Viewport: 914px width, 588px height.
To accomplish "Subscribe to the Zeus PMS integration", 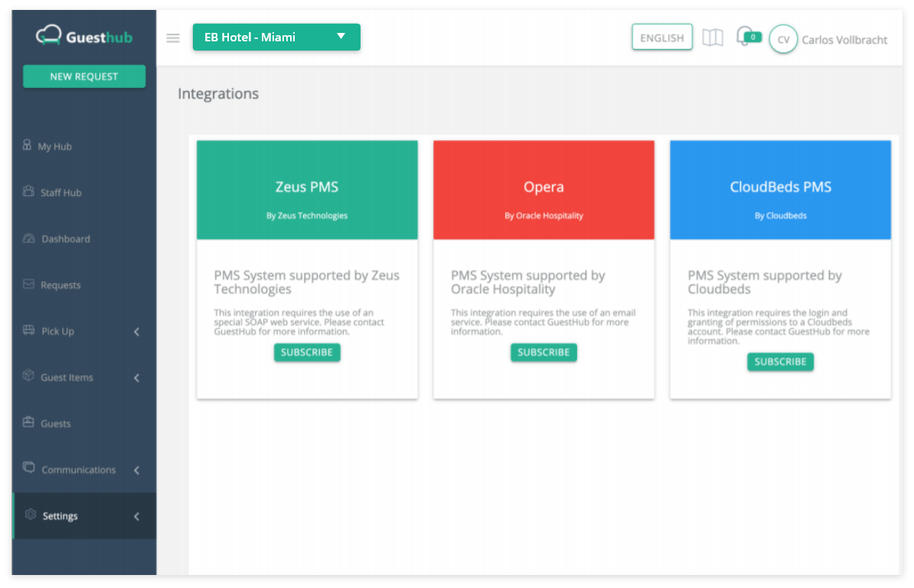I will pos(307,352).
